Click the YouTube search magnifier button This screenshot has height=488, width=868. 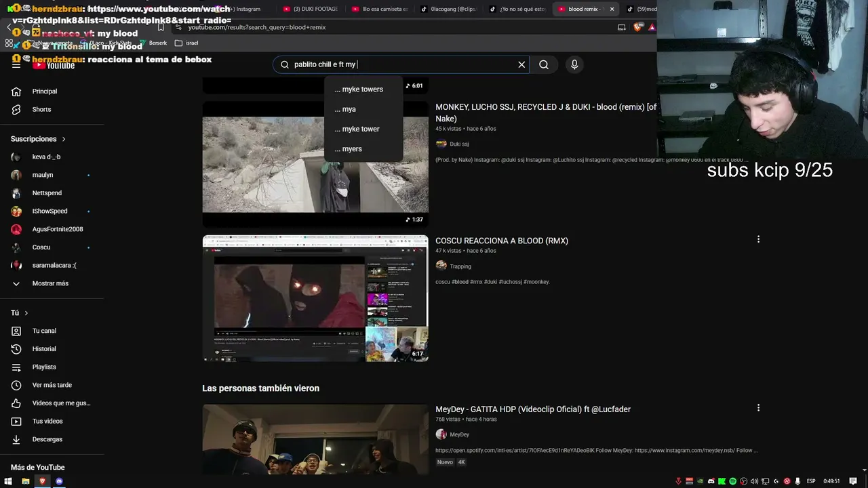pos(544,64)
